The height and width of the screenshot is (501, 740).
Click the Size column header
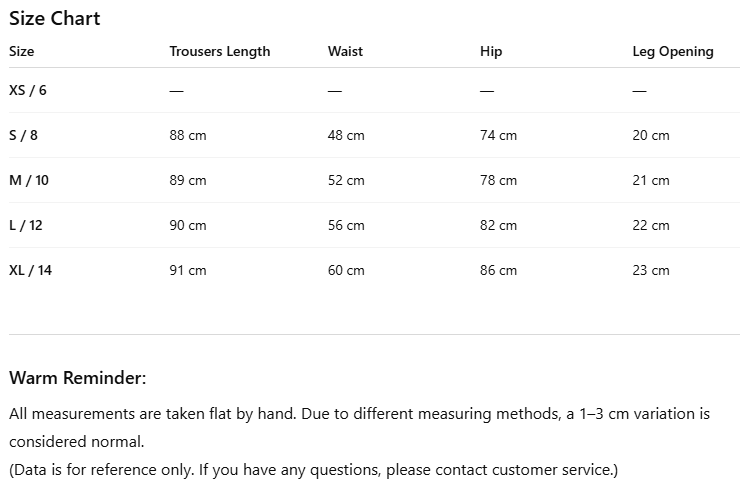tap(22, 52)
